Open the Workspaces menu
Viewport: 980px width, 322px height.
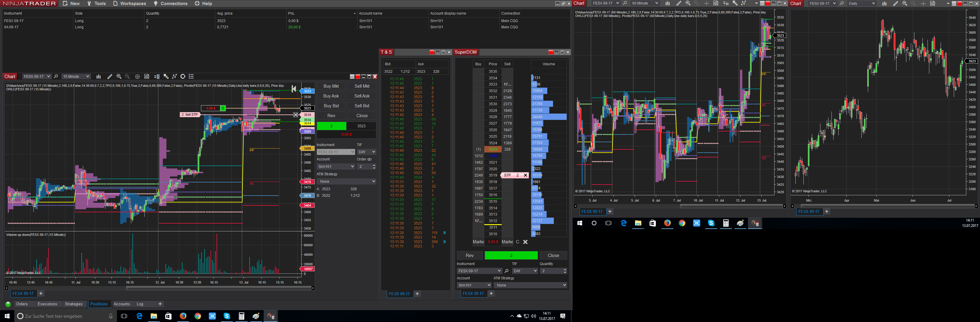click(x=130, y=3)
